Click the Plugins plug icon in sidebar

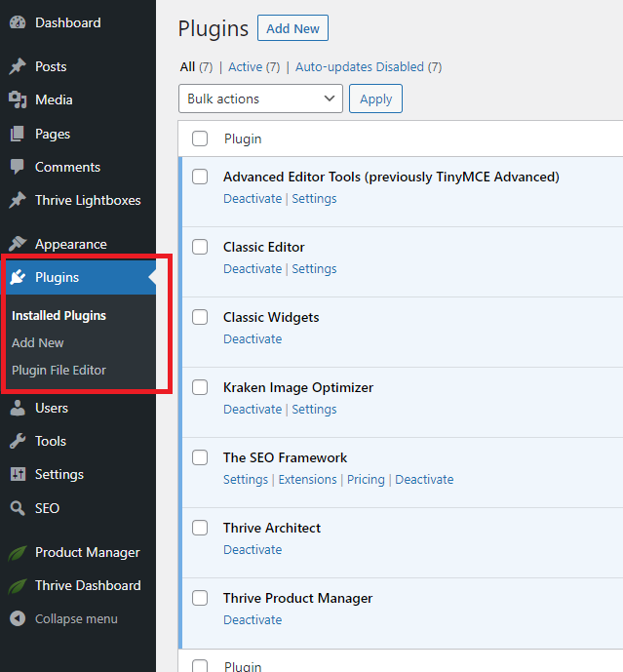click(x=18, y=277)
